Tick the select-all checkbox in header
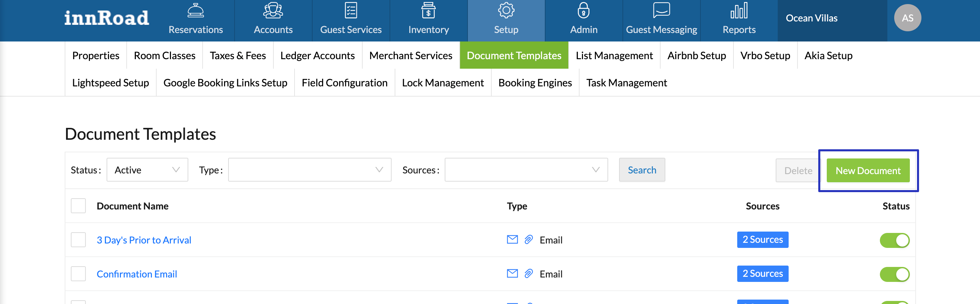 78,206
